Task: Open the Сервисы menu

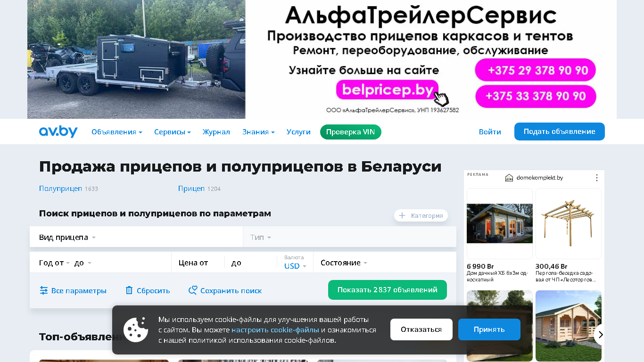Action: tap(173, 132)
